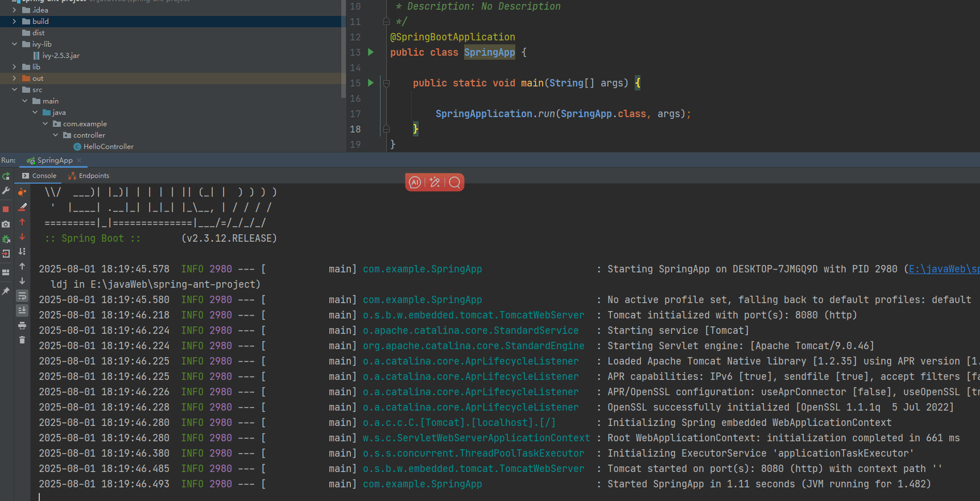The height and width of the screenshot is (501, 980).
Task: Jump to next stack trace red down arrow
Action: (22, 237)
